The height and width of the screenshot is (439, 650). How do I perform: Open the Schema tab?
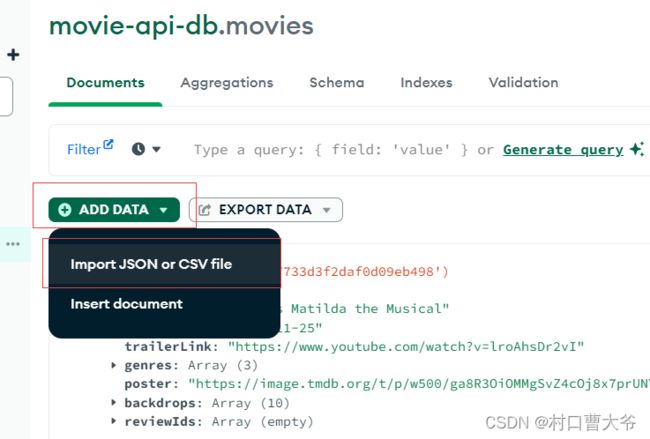(x=337, y=82)
